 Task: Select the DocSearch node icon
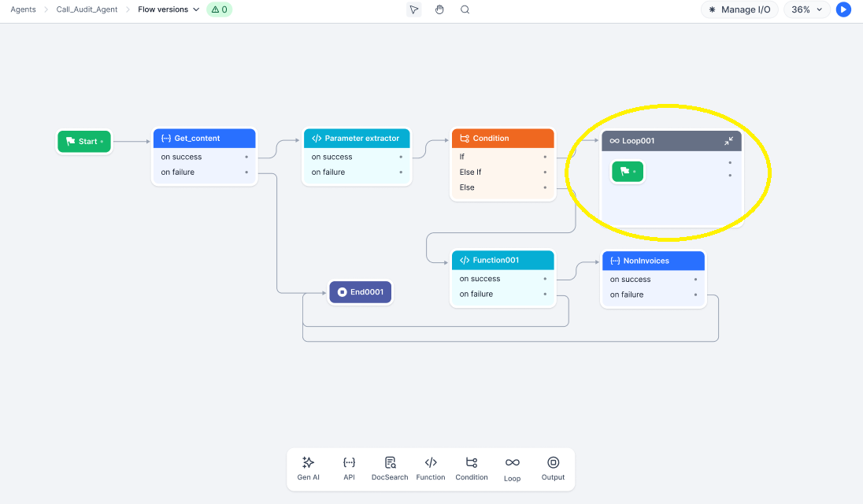coord(390,463)
